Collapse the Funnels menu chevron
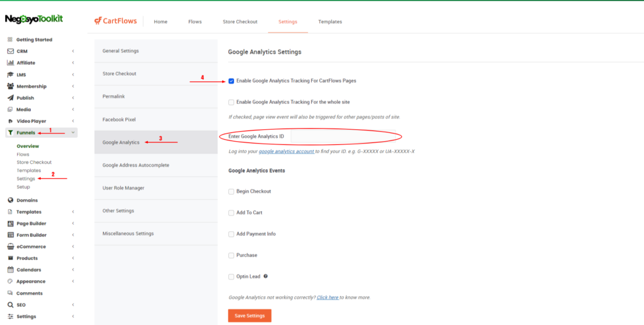 (x=73, y=132)
